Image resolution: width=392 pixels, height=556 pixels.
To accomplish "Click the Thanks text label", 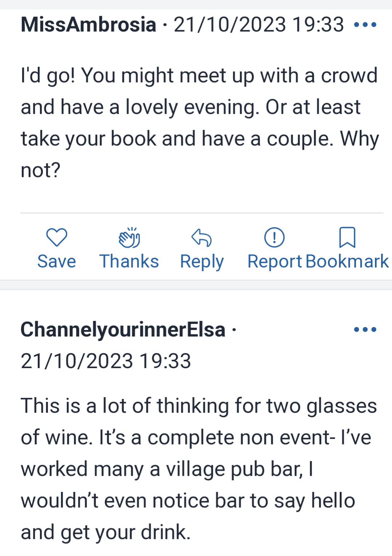I will pyautogui.click(x=129, y=261).
